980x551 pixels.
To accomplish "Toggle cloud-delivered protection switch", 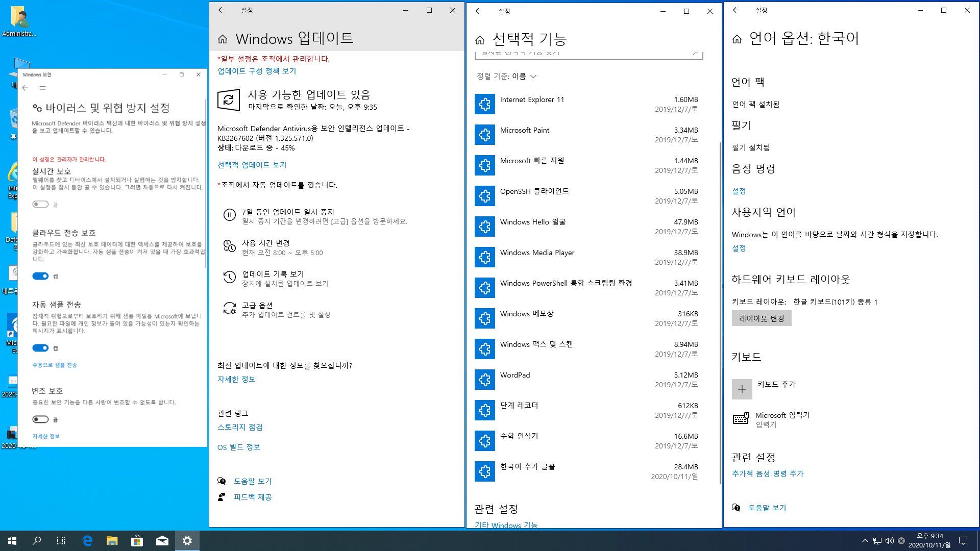I will click(40, 276).
